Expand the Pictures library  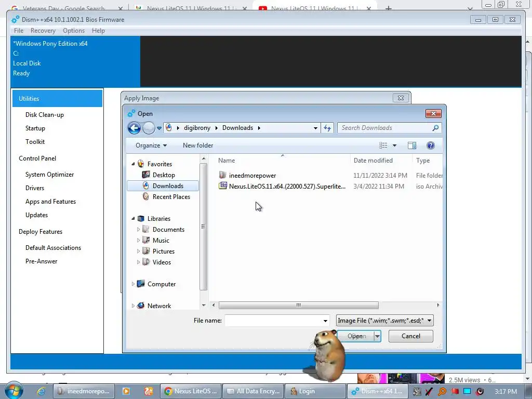[x=138, y=251]
